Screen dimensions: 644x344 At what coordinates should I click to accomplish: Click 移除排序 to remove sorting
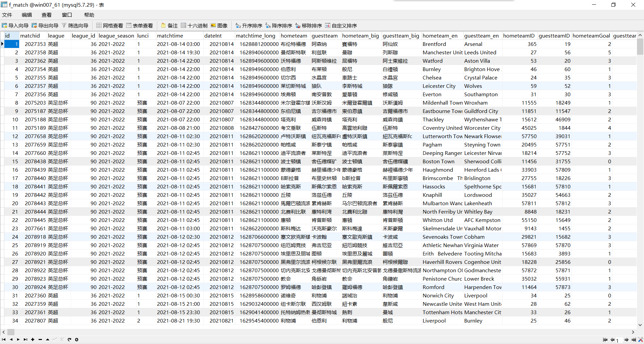309,25
